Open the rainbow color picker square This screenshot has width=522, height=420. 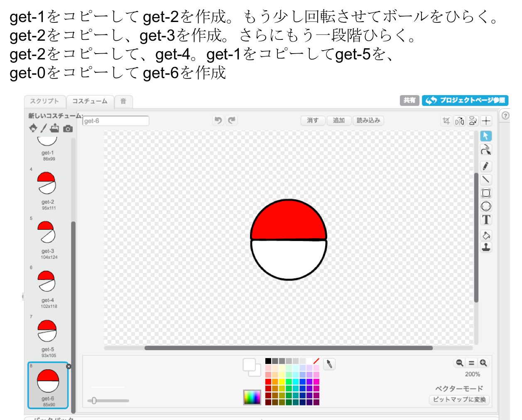pyautogui.click(x=252, y=397)
